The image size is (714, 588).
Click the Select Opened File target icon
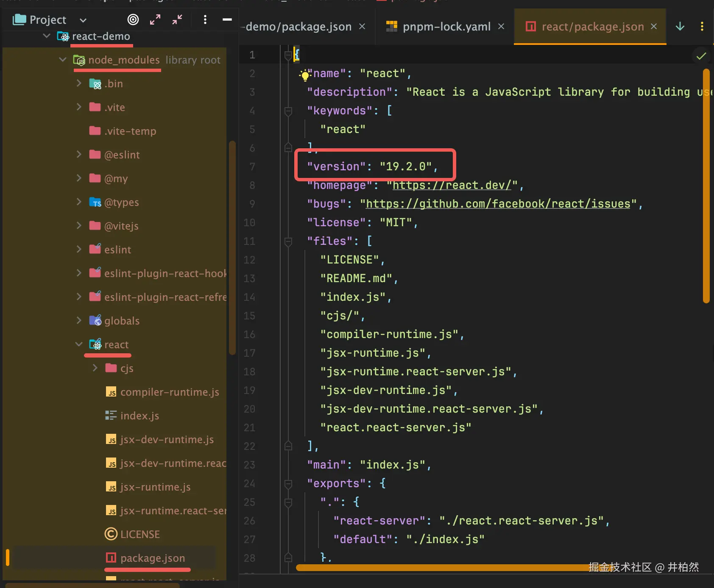point(133,19)
